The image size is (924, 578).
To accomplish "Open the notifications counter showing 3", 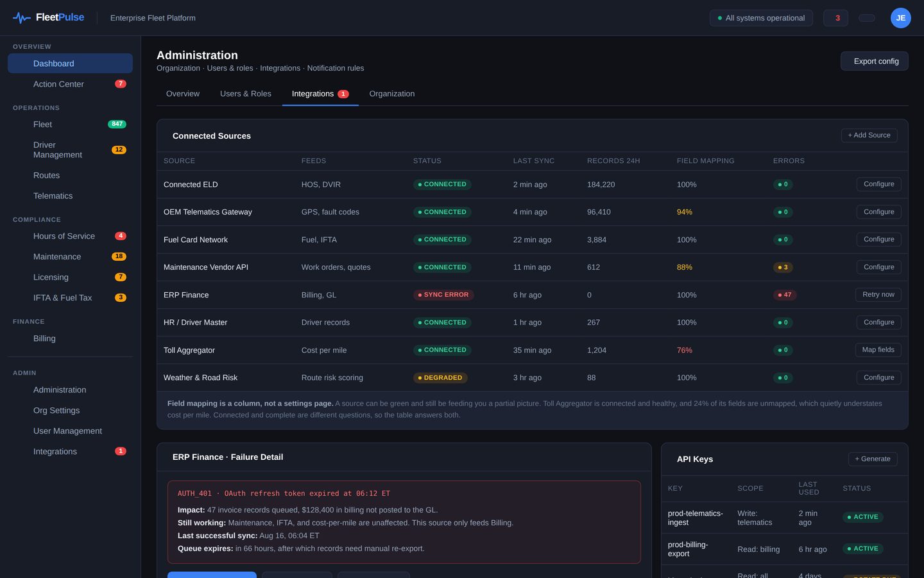I will click(x=836, y=18).
